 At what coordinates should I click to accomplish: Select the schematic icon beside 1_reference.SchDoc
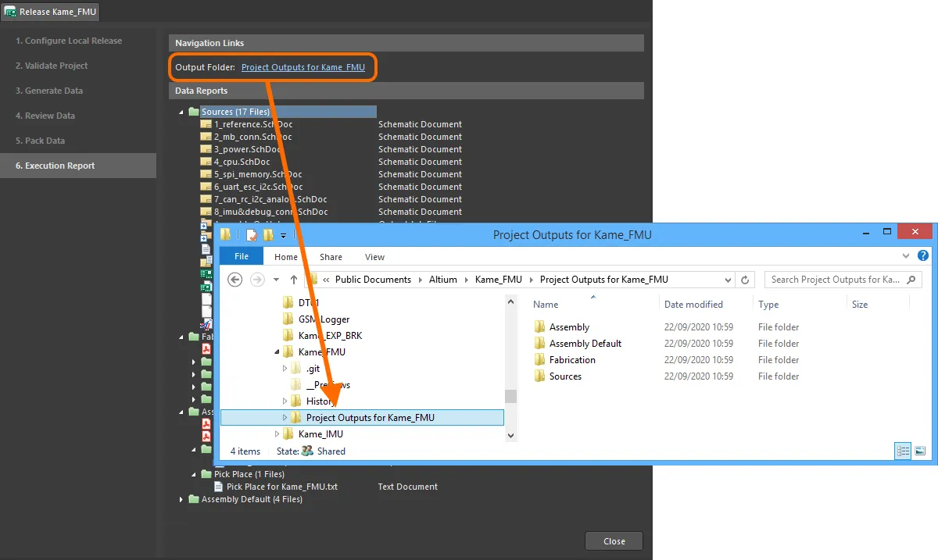(x=205, y=123)
